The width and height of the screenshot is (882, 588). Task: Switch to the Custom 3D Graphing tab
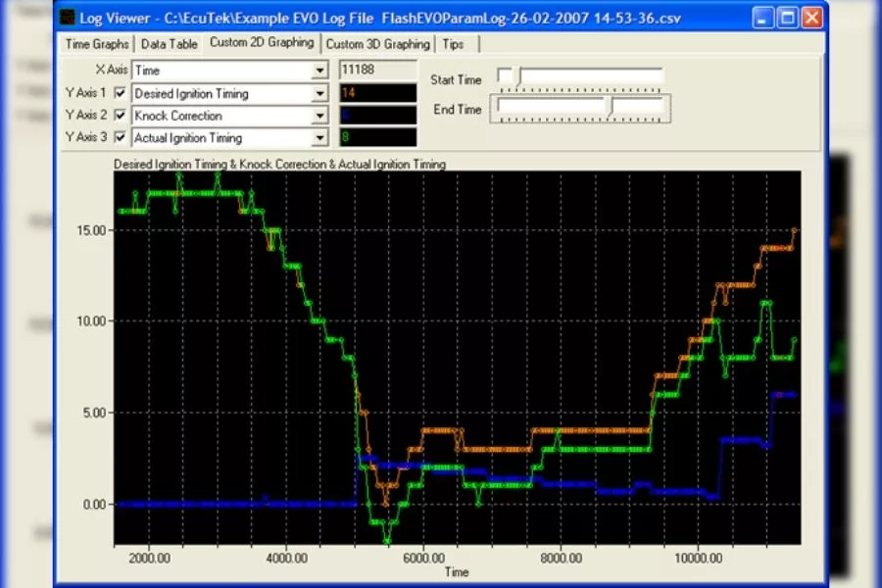click(377, 43)
